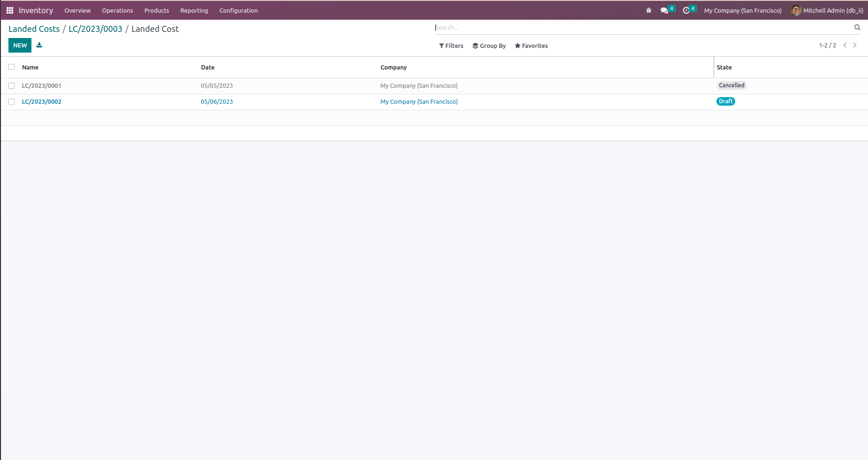Go to next page arrow
Image resolution: width=868 pixels, height=460 pixels.
tap(855, 45)
